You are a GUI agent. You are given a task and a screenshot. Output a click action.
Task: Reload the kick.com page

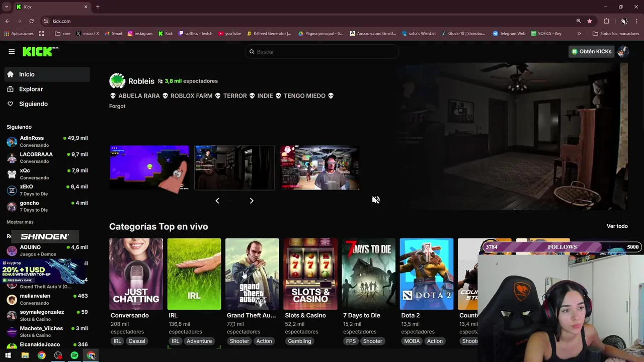[31, 21]
